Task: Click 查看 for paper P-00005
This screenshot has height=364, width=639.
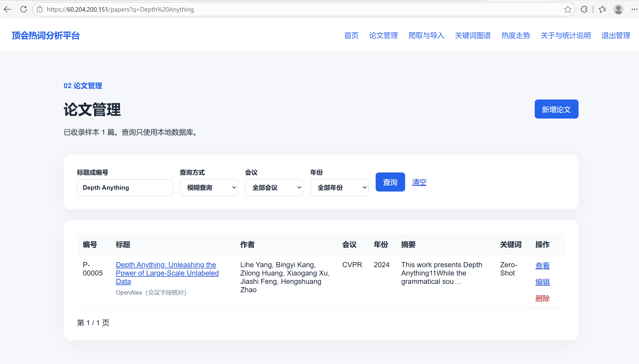Action: click(x=542, y=265)
